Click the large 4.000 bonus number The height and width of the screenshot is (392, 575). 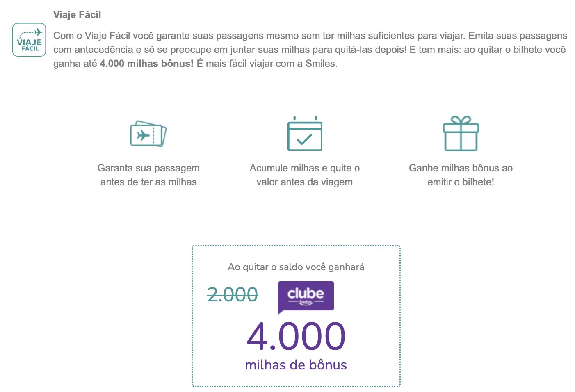(296, 336)
